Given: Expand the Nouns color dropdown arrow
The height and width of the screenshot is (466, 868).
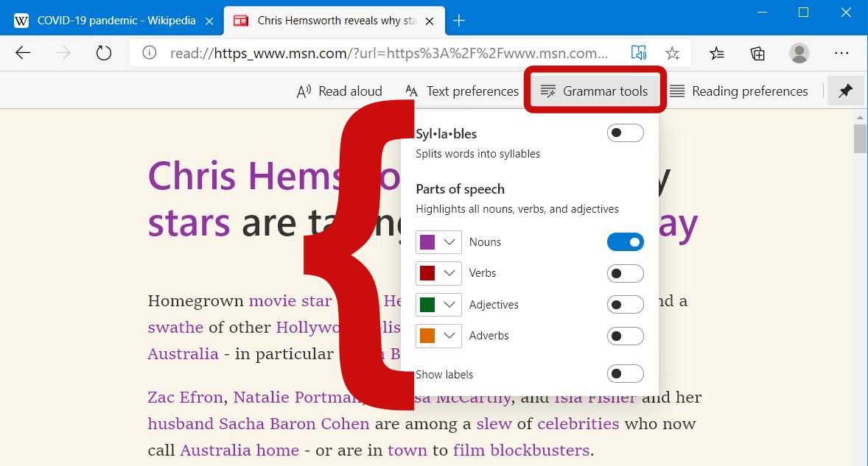Looking at the screenshot, I should coord(449,242).
